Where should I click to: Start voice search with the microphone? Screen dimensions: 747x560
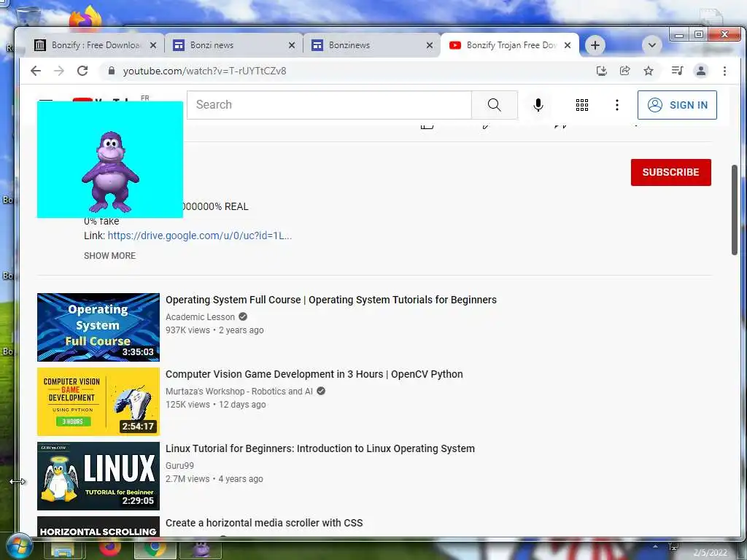(x=538, y=105)
